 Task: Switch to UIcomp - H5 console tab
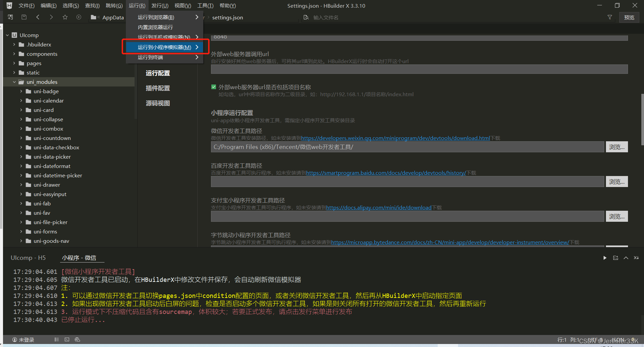(x=28, y=258)
